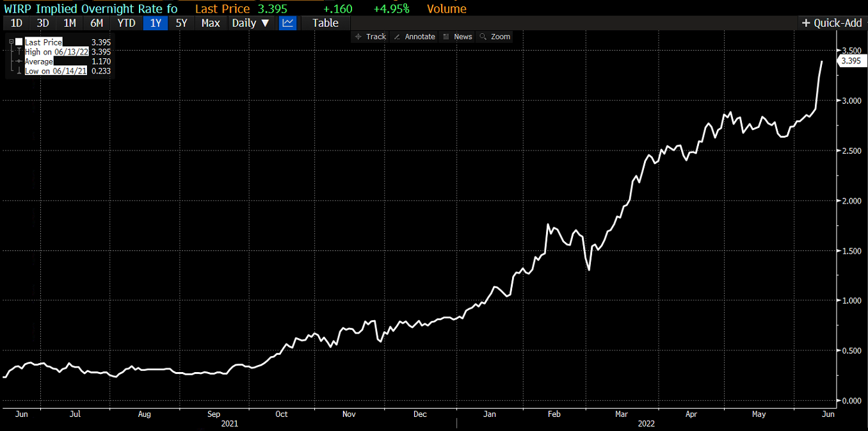Activate the Zoom magnifier tool

click(x=495, y=37)
